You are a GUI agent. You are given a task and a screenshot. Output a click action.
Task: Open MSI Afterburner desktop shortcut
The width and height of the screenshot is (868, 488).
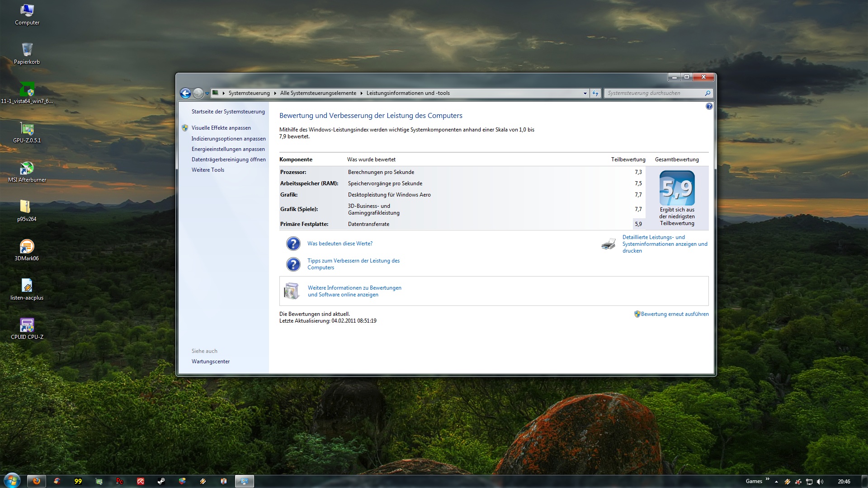(27, 169)
